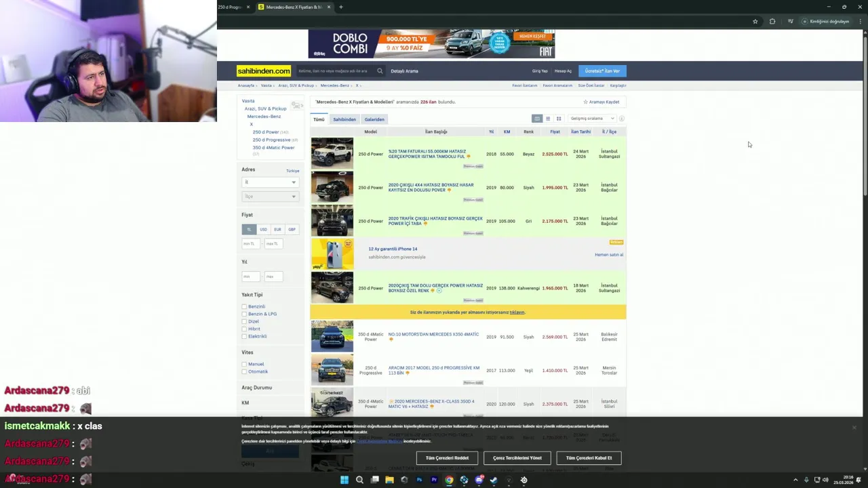This screenshot has height=488, width=868.
Task: Open File Explorer from taskbar
Action: pos(389,480)
